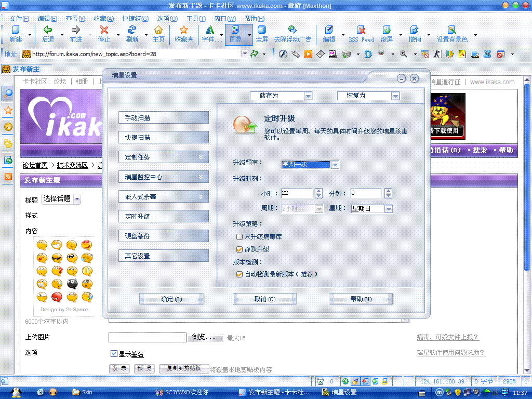Screen dimensions: 532x399
Task: Open the 恢复为 dropdown
Action: [395, 96]
